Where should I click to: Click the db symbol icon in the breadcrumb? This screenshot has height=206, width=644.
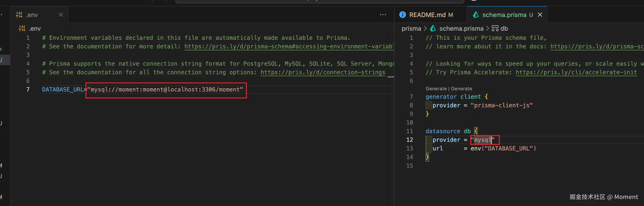495,29
